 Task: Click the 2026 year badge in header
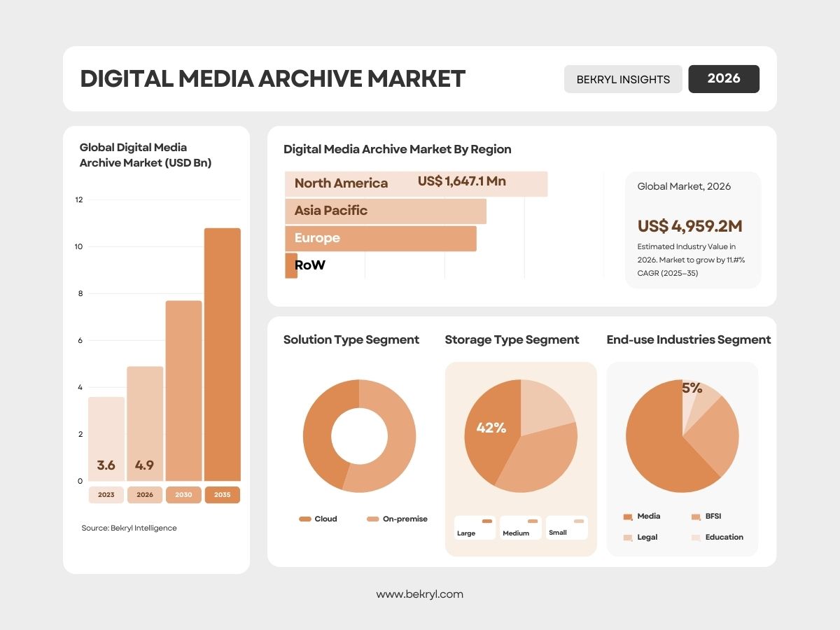[x=724, y=78]
